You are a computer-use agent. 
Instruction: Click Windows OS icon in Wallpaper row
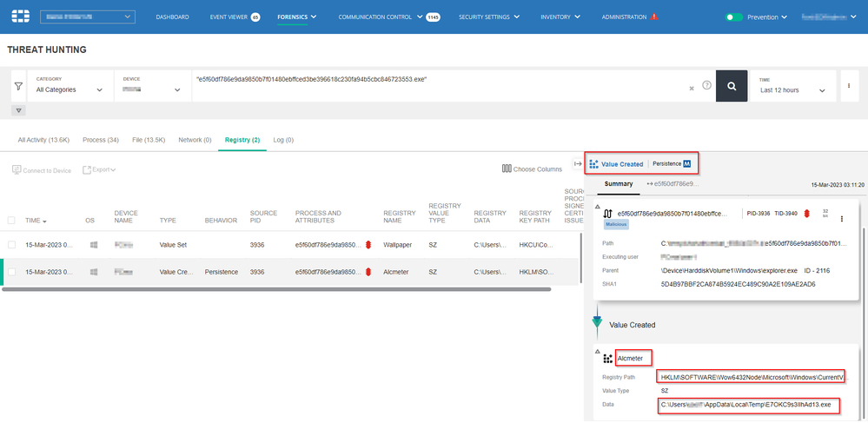pyautogui.click(x=94, y=245)
